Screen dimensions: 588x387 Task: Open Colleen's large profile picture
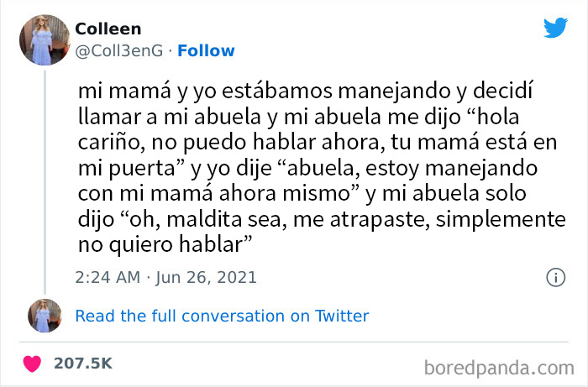pyautogui.click(x=44, y=39)
